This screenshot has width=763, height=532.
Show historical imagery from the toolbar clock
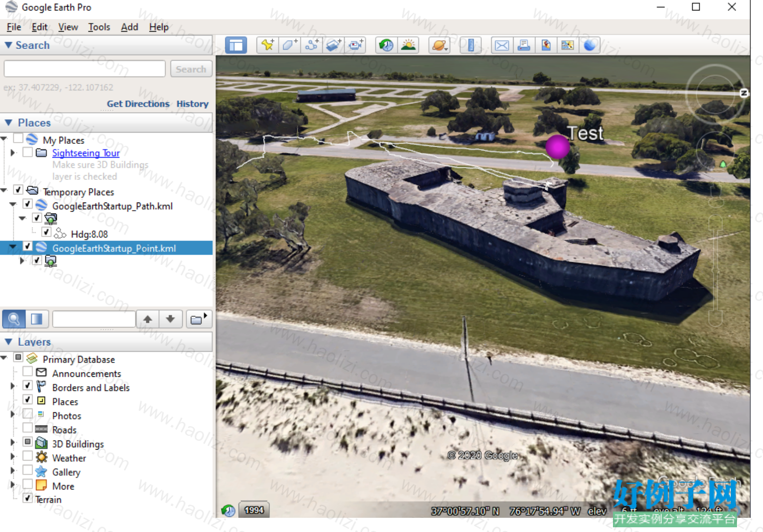pos(386,45)
